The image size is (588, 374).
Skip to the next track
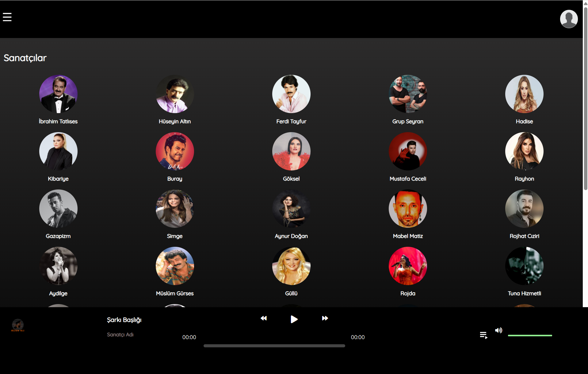click(x=325, y=318)
